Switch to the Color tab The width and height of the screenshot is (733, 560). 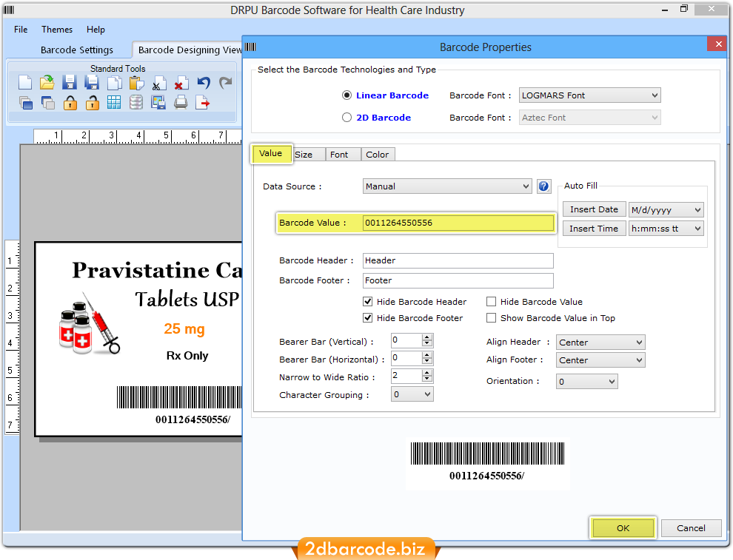[x=378, y=155]
